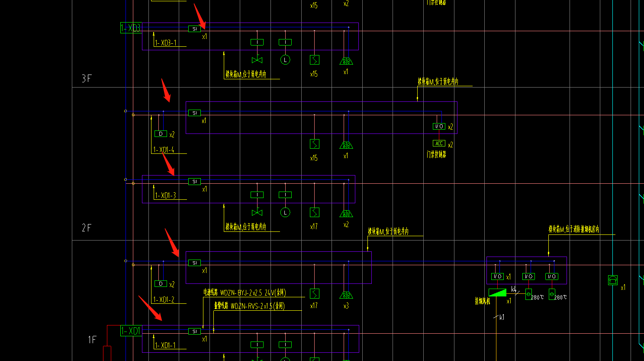Viewport: 644px width, 361px height.
Task: Select the D display box above 1-XD1-4
Action: click(161, 134)
